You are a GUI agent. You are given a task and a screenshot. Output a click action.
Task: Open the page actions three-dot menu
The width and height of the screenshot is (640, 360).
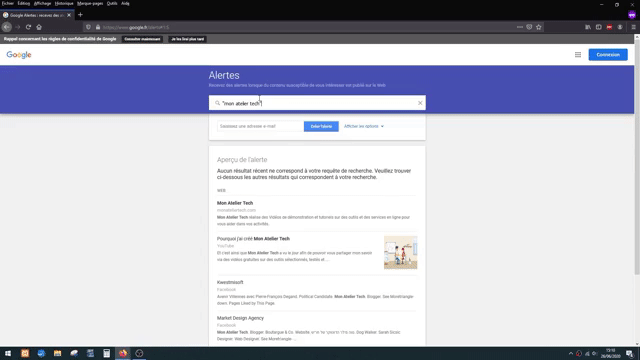[520, 27]
